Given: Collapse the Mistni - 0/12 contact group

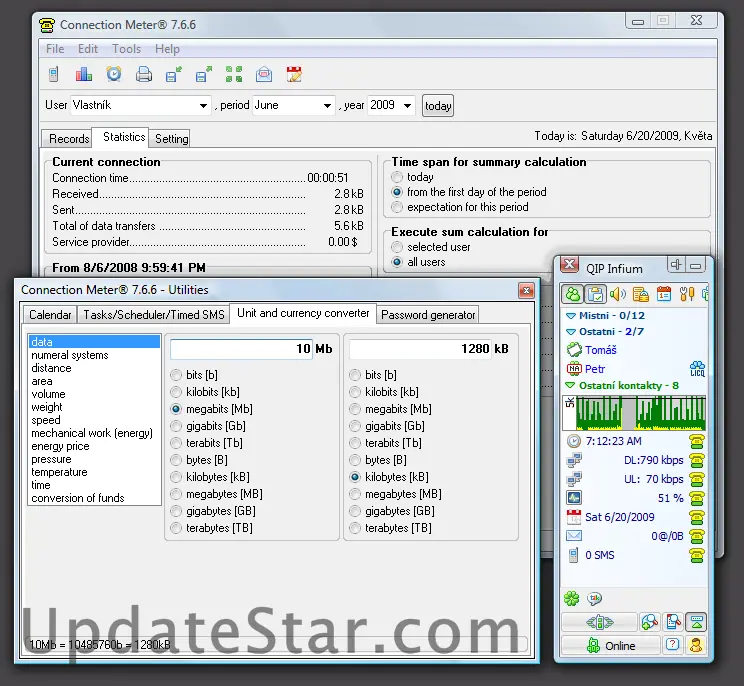Looking at the screenshot, I should point(571,315).
